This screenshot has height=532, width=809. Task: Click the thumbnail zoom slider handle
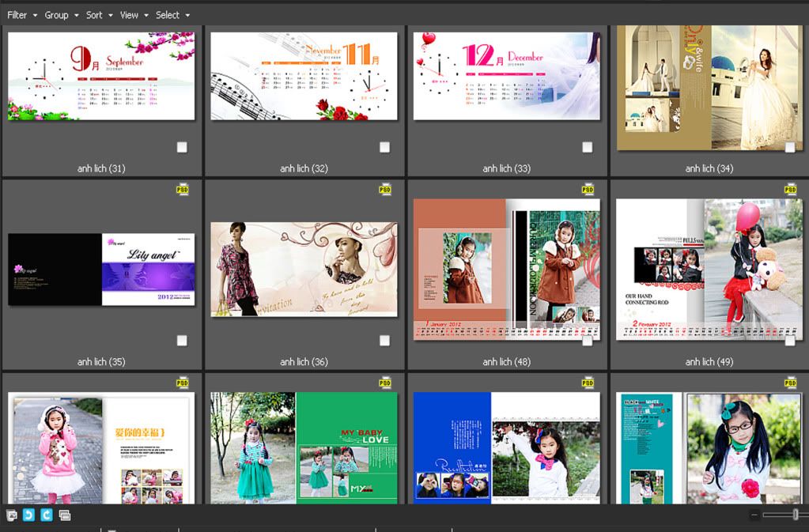click(796, 514)
